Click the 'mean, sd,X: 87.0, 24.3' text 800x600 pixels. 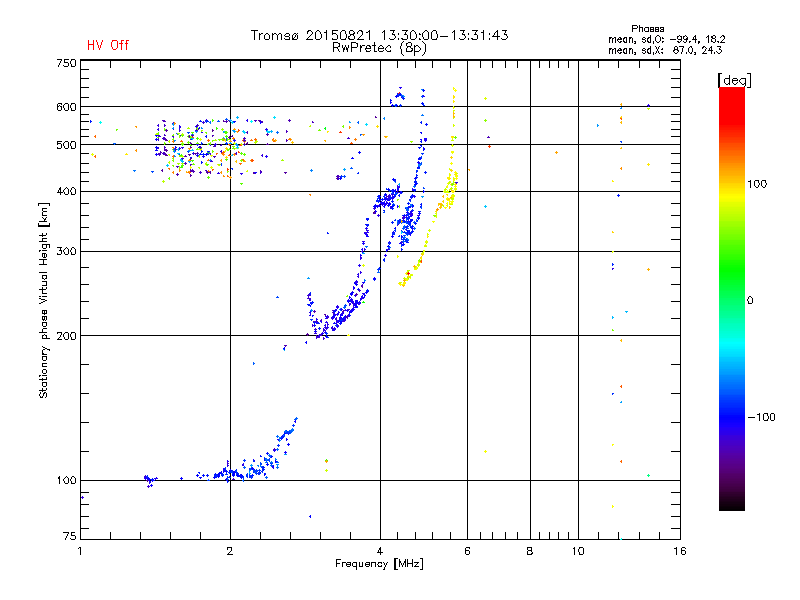point(665,50)
